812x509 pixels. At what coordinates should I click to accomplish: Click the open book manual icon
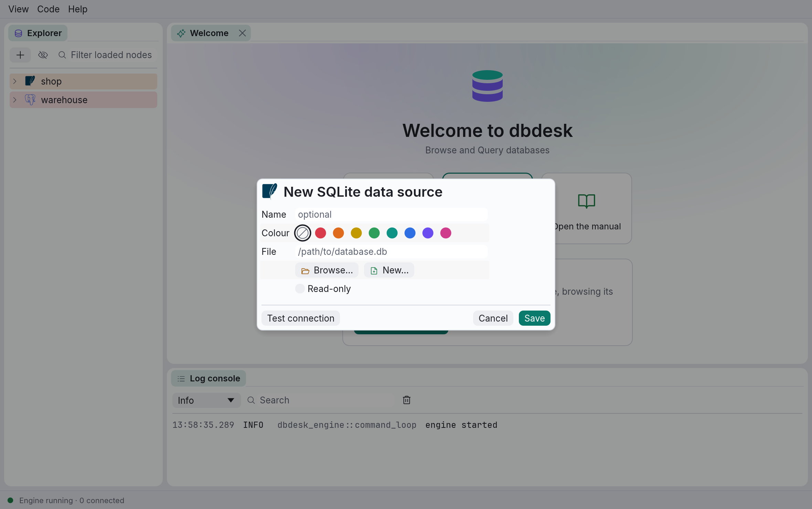(x=587, y=201)
